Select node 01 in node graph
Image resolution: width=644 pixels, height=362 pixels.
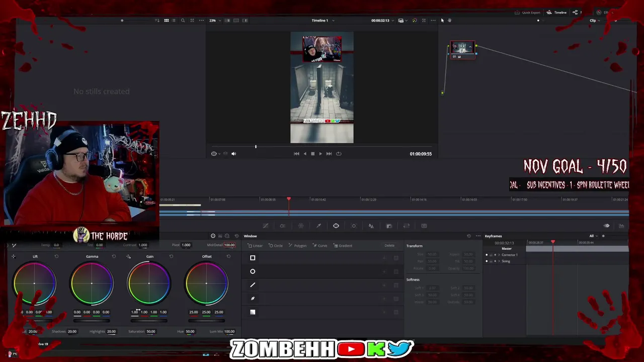(462, 50)
